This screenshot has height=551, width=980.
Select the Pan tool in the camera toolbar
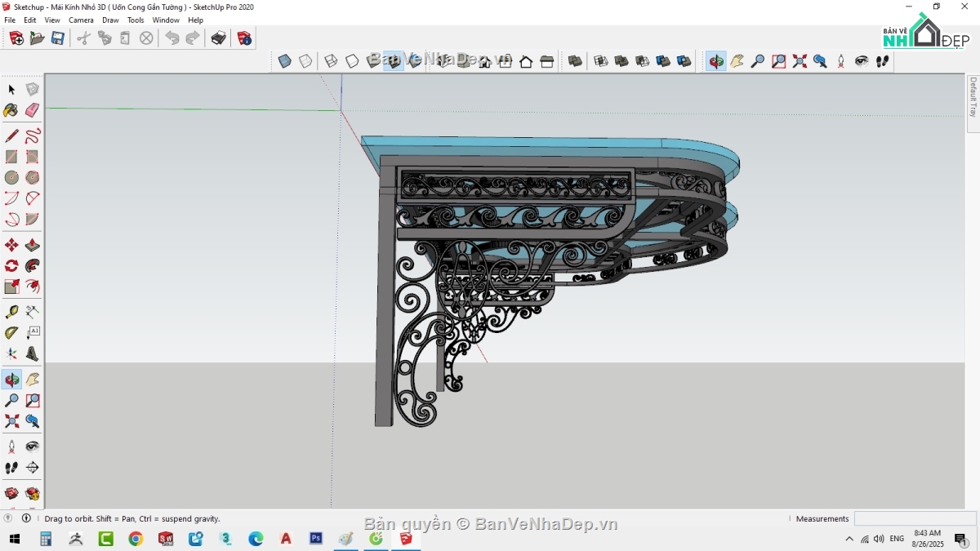pos(737,60)
